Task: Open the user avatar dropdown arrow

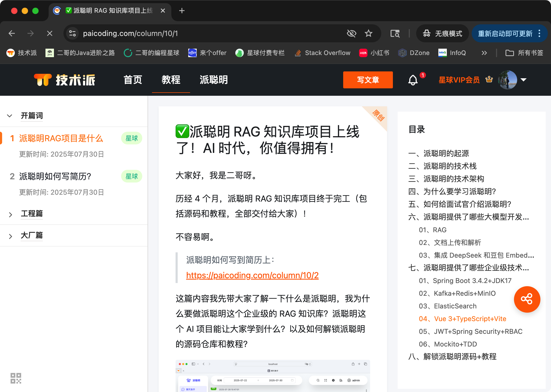Action: [x=524, y=80]
